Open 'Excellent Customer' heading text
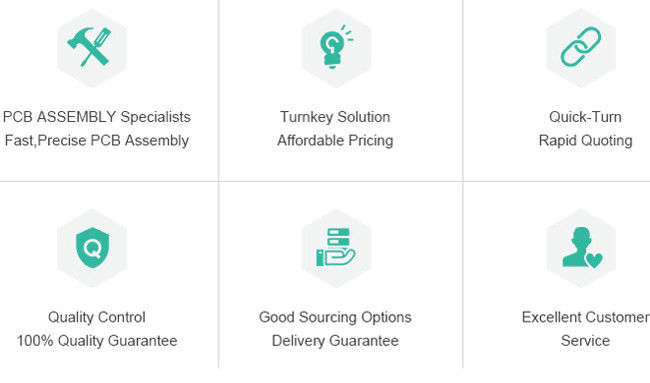Screen dimensions: 650x383 (x=585, y=317)
